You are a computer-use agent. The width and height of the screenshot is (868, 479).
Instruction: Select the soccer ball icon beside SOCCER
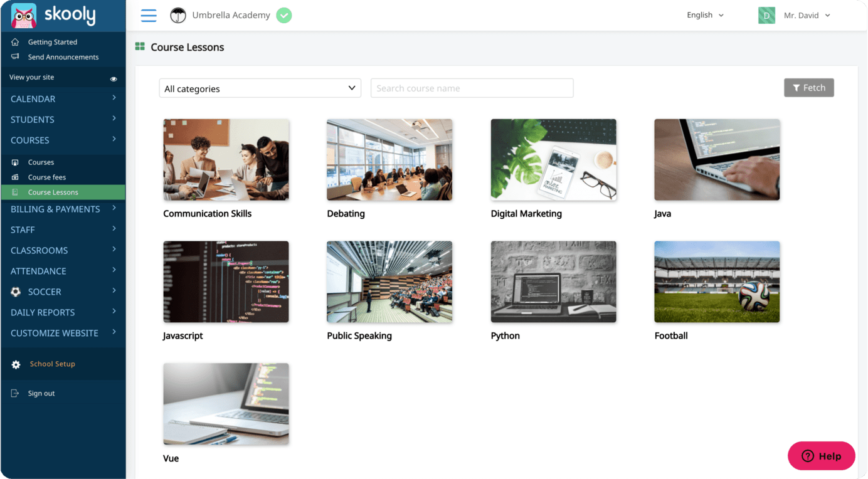click(16, 292)
